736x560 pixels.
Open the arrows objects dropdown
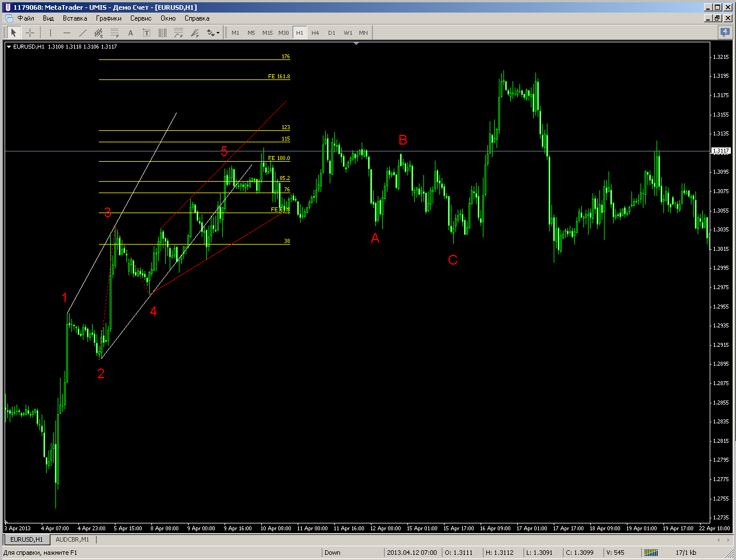click(x=213, y=33)
